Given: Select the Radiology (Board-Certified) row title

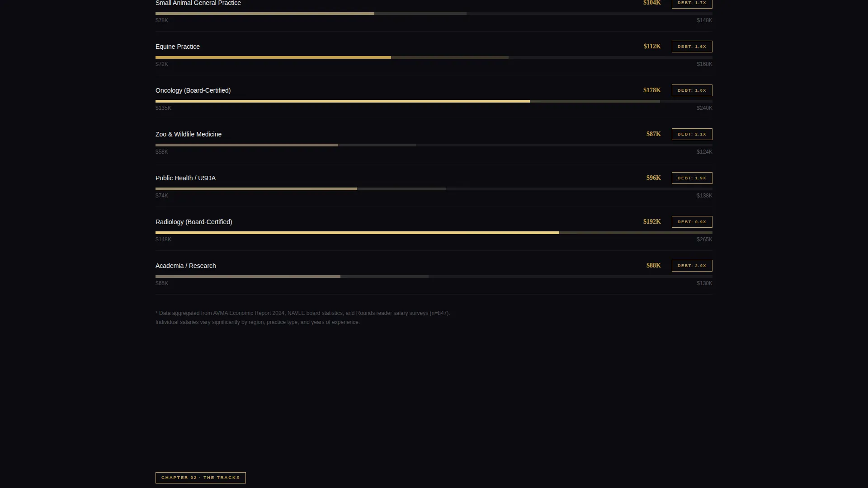Looking at the screenshot, I should click(194, 222).
